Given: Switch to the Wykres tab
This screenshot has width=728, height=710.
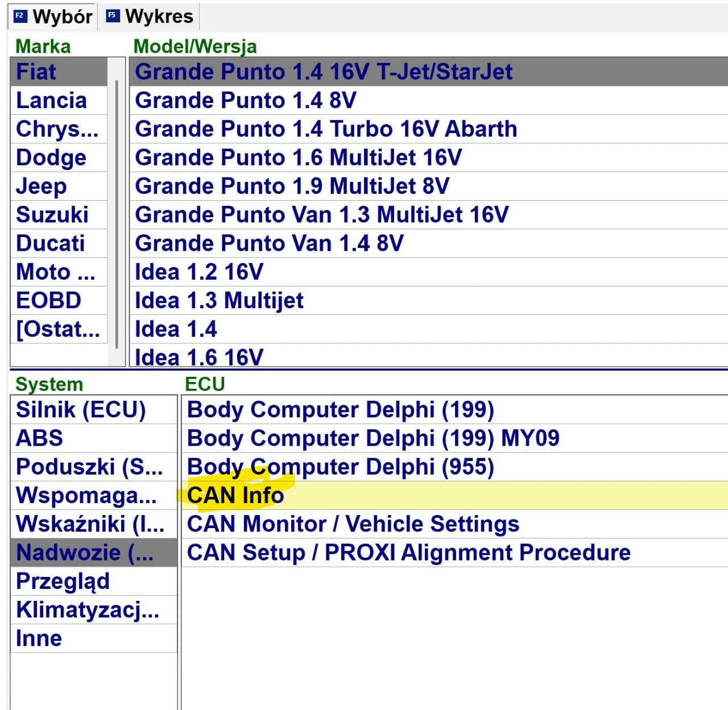Looking at the screenshot, I should (158, 16).
